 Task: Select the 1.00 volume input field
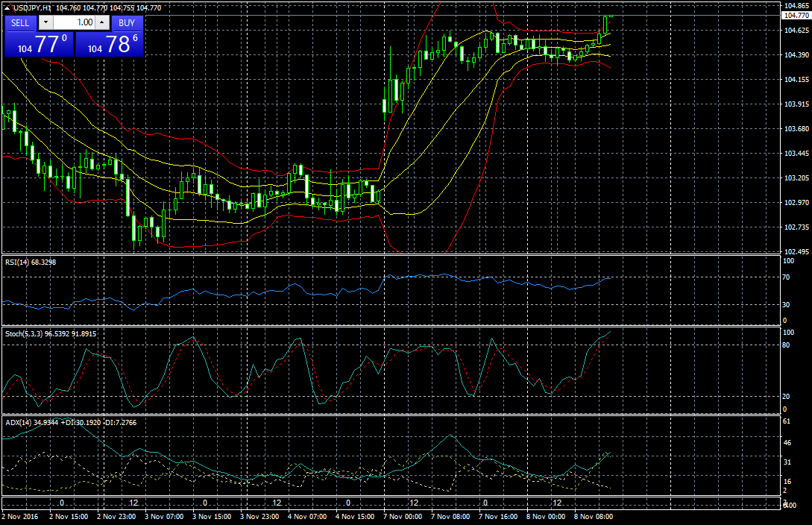tap(73, 22)
